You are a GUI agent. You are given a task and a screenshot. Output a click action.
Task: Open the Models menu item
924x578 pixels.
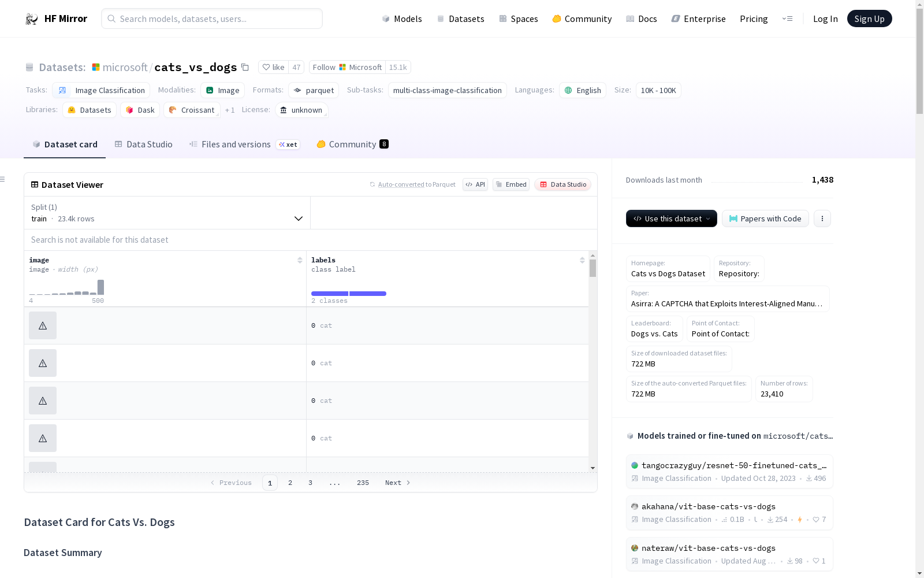click(402, 18)
